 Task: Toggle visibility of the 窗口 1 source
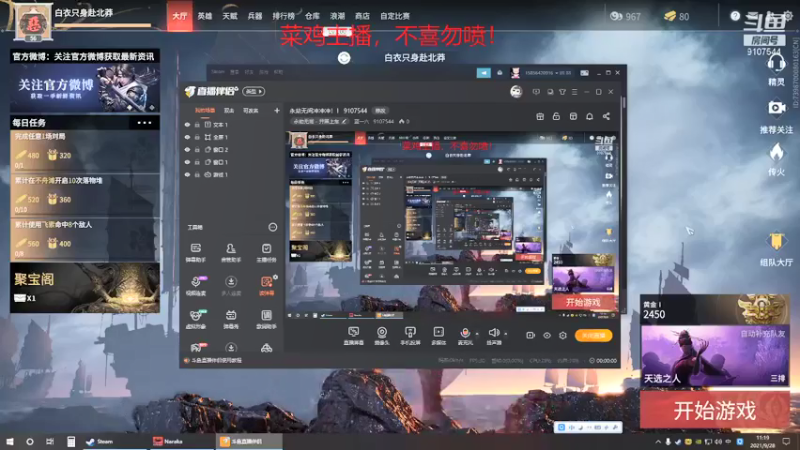pos(187,162)
